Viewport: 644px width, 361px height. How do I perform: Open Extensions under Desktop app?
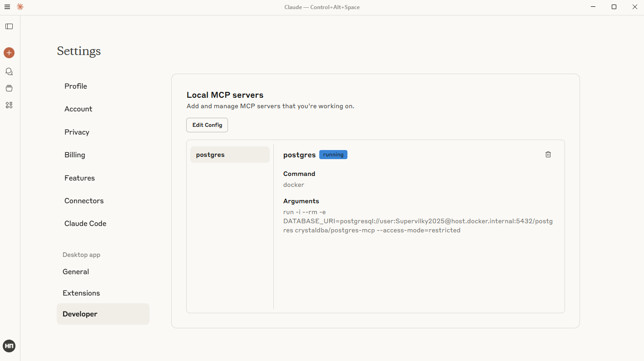(x=81, y=293)
